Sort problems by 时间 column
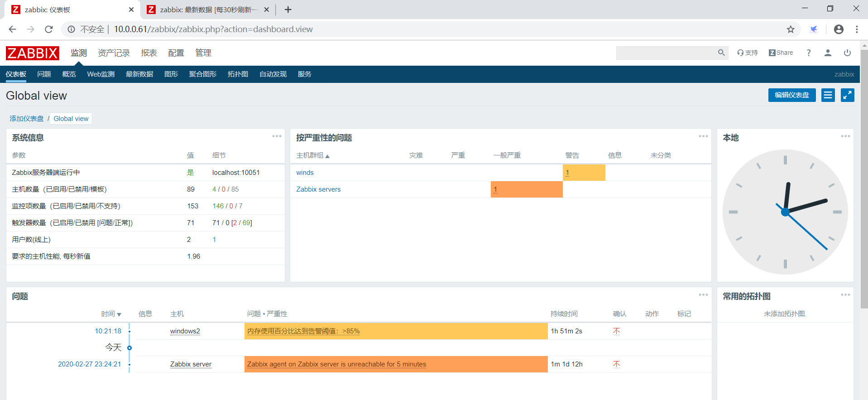This screenshot has width=868, height=400. [x=111, y=314]
